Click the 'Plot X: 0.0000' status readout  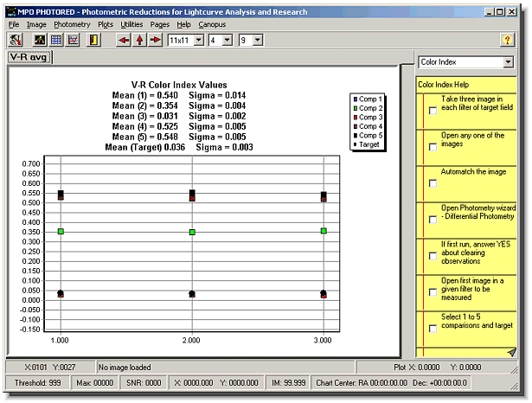[416, 368]
